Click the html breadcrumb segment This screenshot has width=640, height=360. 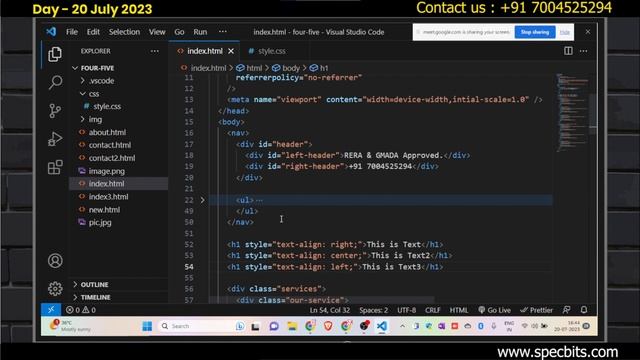point(250,68)
